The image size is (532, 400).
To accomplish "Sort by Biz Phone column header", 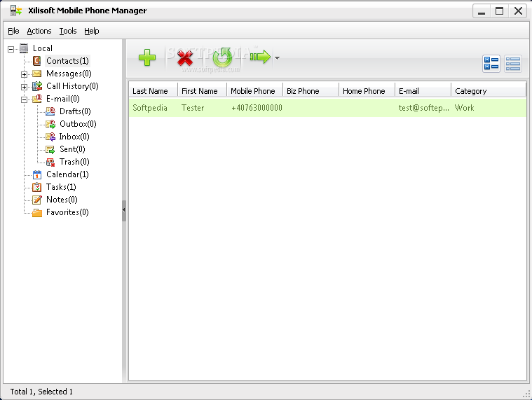I will tap(311, 91).
